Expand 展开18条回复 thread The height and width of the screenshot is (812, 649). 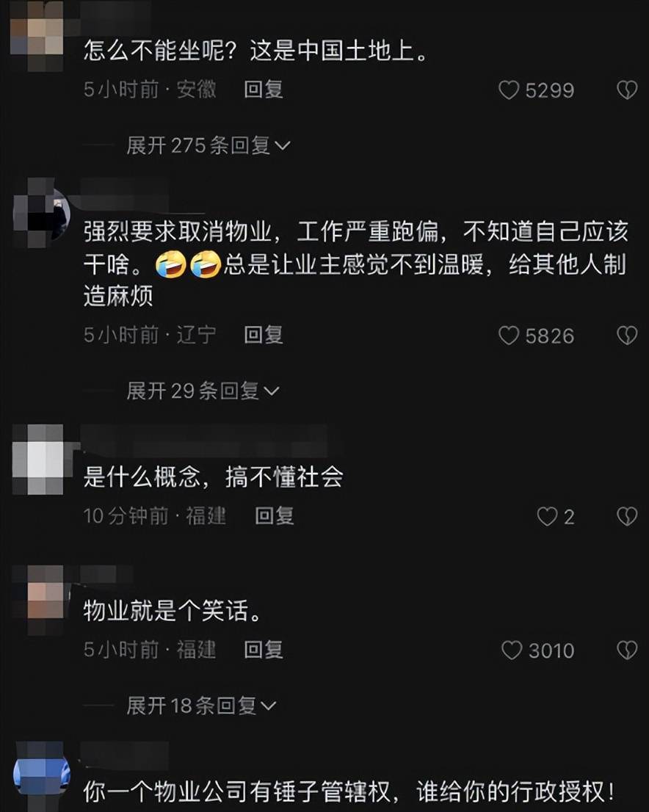click(201, 706)
